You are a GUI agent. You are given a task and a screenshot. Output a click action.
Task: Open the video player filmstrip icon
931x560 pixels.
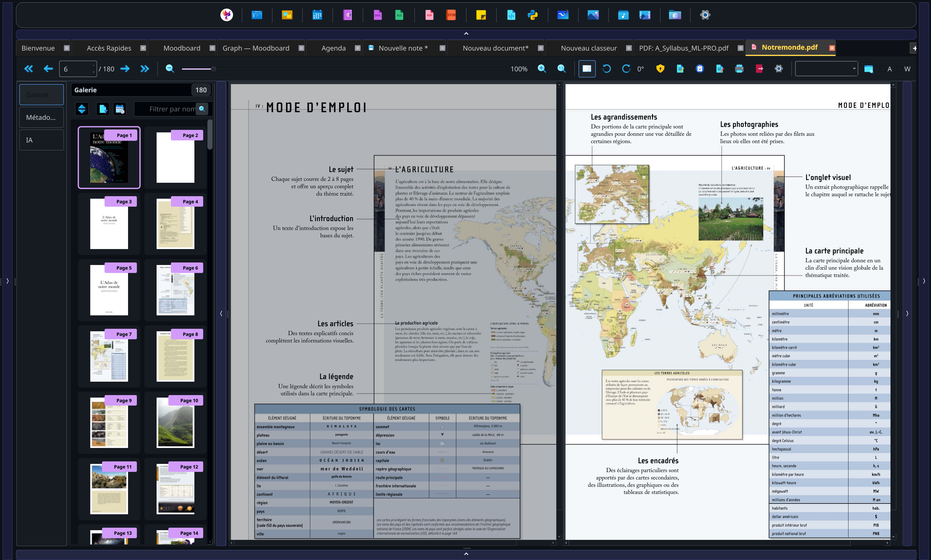tap(645, 15)
